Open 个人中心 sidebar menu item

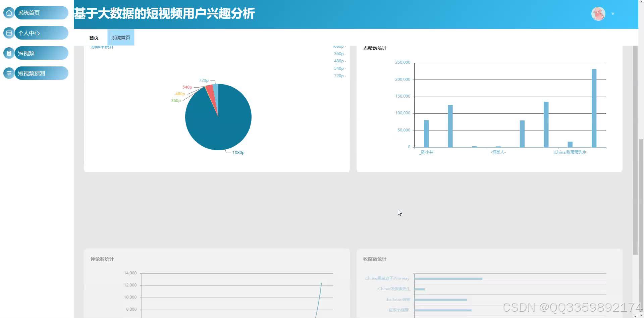41,33
